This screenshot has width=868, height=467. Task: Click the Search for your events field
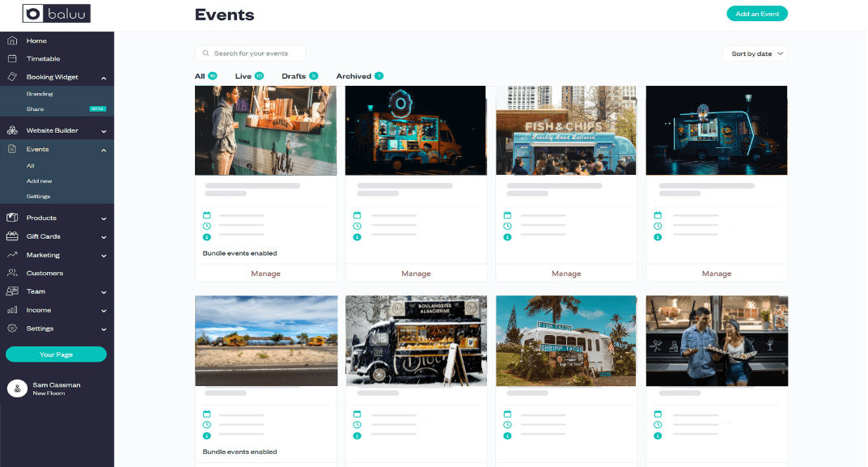(251, 53)
